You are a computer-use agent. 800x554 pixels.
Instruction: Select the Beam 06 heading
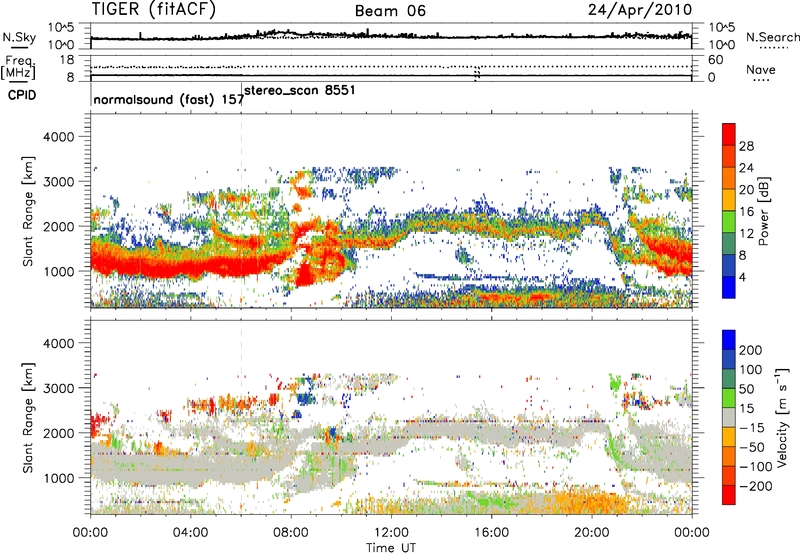[390, 11]
